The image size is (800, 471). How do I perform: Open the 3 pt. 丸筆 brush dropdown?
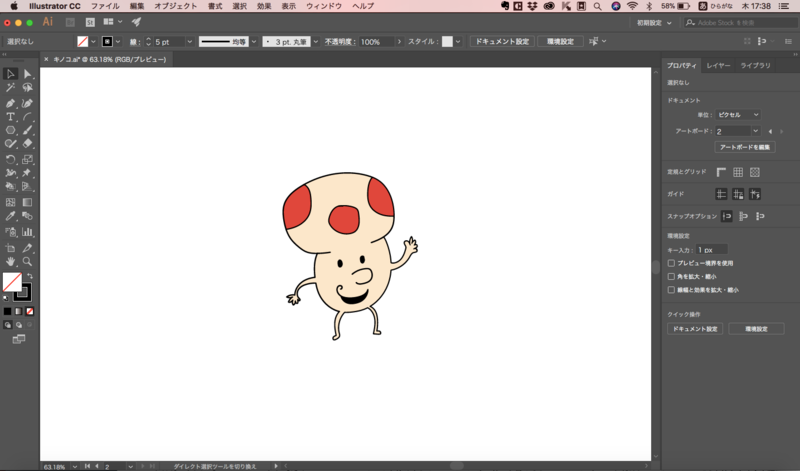point(316,42)
